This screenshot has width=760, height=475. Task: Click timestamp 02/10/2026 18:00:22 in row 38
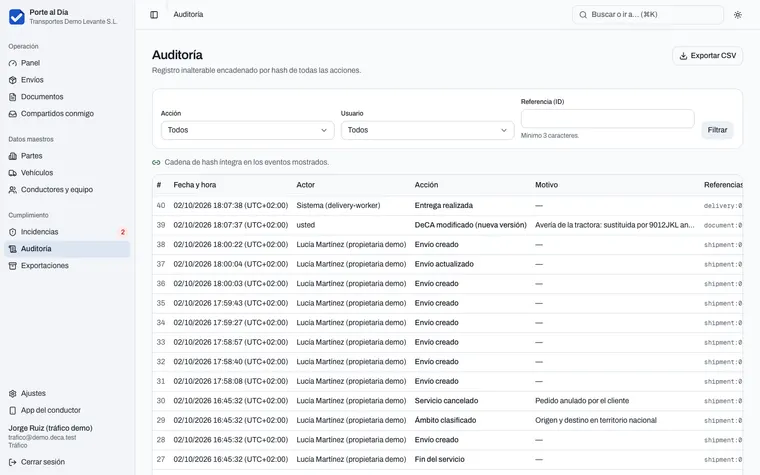click(x=231, y=245)
